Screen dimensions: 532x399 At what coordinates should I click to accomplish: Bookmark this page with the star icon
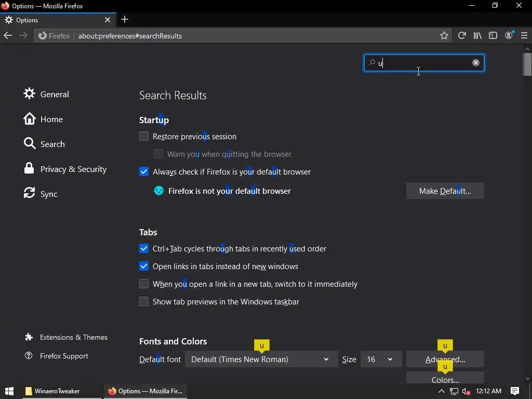tap(444, 36)
